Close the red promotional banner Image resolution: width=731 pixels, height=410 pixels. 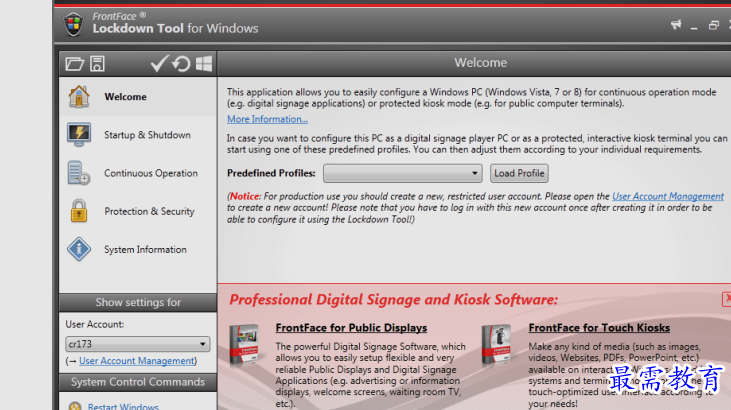[727, 299]
